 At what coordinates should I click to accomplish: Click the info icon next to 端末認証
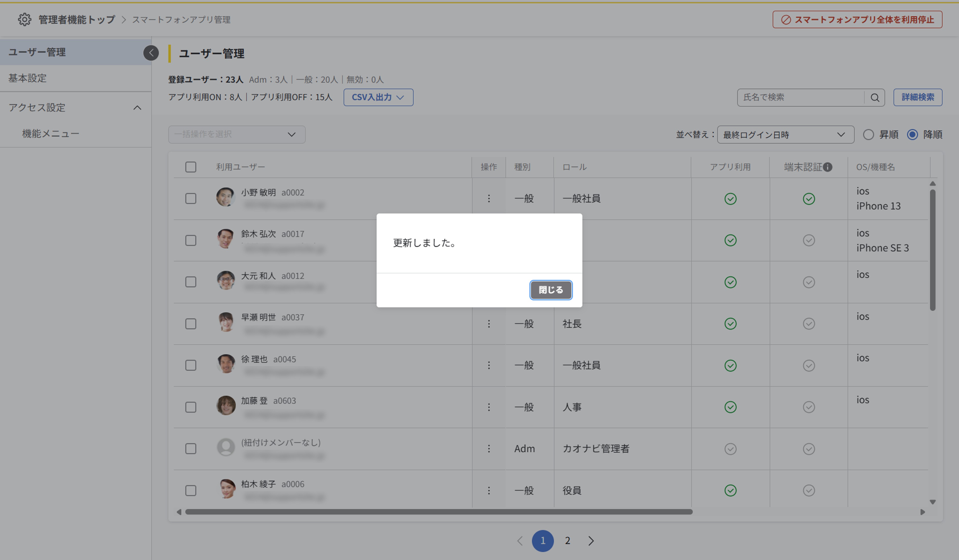pos(828,167)
